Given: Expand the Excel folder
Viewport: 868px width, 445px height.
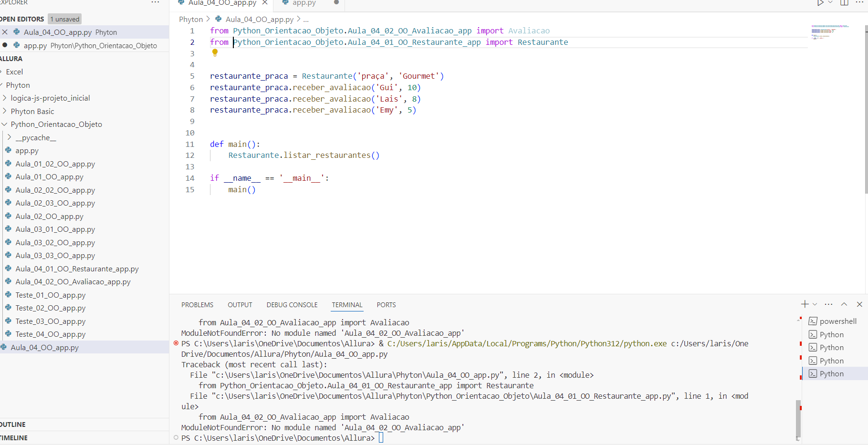Looking at the screenshot, I should (14, 72).
